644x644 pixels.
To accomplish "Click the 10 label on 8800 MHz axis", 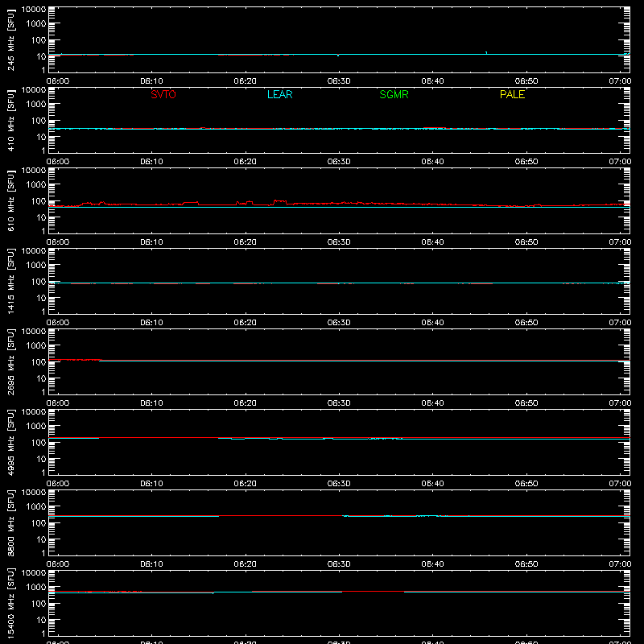I will click(x=42, y=539).
